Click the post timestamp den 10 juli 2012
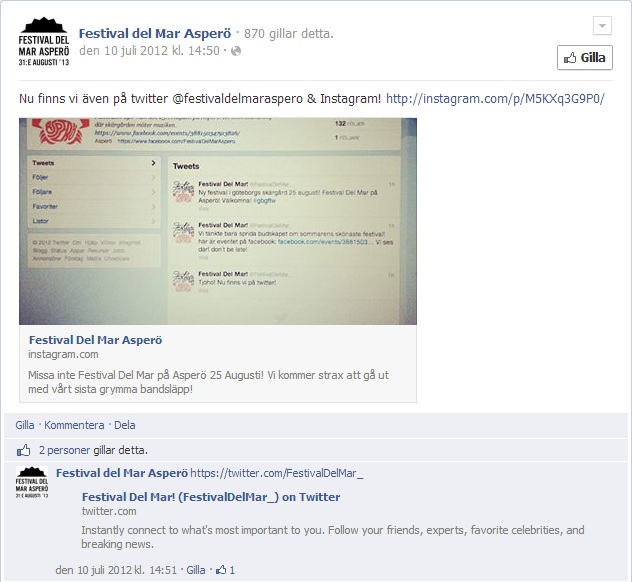 [x=149, y=51]
